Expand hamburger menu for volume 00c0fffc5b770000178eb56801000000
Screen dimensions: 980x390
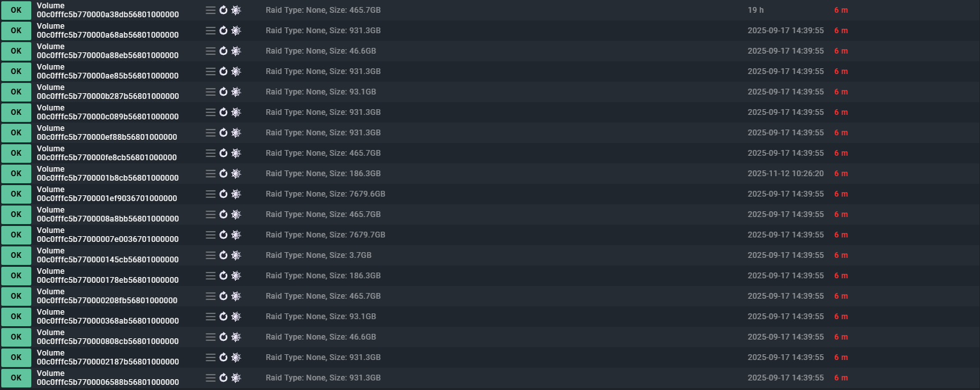click(x=210, y=276)
